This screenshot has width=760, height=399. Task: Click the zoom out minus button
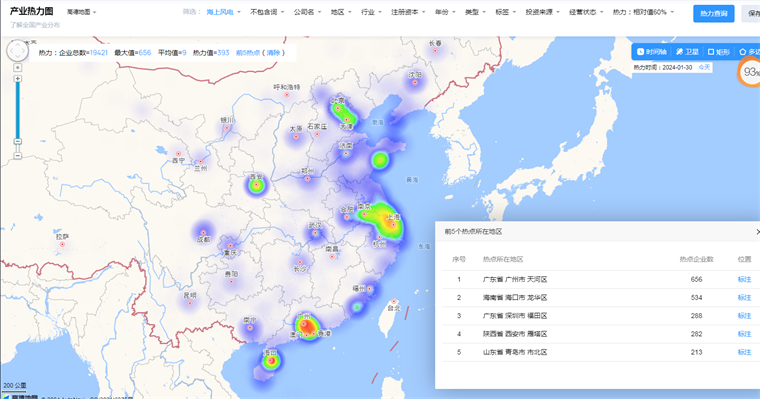pyautogui.click(x=18, y=156)
